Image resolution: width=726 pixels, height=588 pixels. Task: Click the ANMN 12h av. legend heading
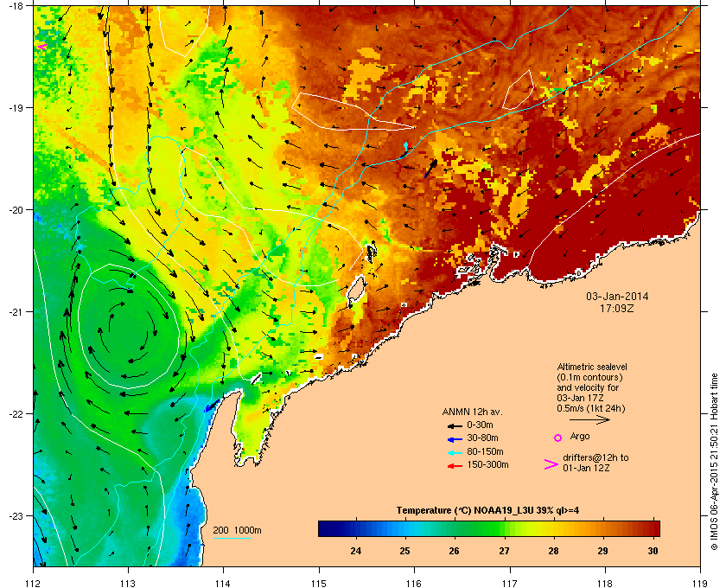pyautogui.click(x=472, y=412)
